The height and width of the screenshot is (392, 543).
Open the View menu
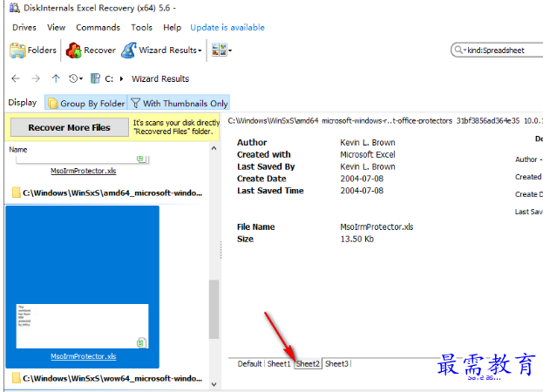pos(56,27)
